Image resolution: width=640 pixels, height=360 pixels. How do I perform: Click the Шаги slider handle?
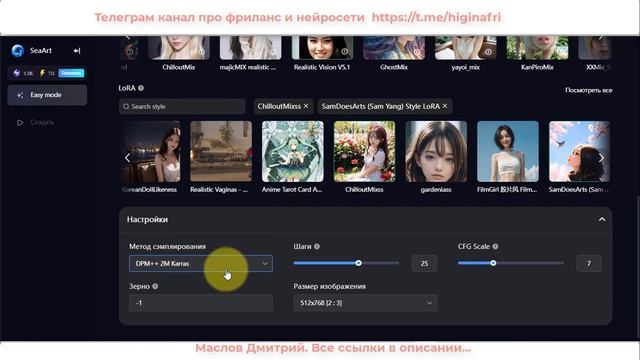coord(358,263)
